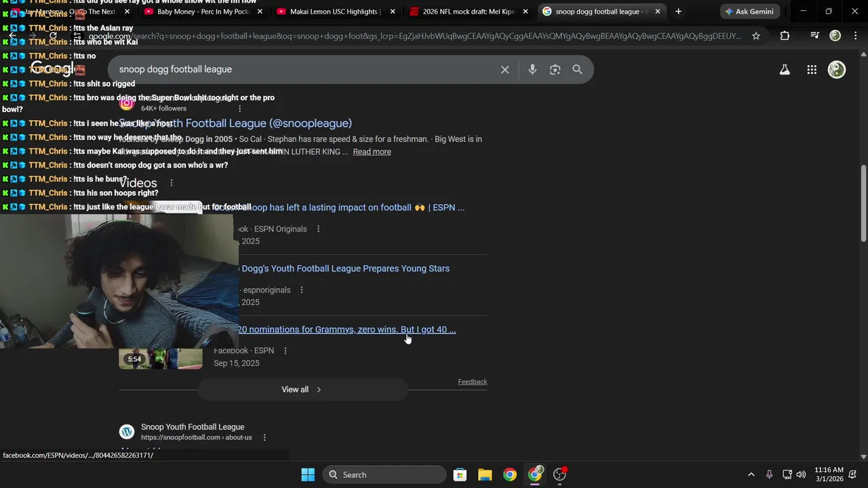868x488 pixels.
Task: Open Chrome three-dot menu
Action: 856,36
